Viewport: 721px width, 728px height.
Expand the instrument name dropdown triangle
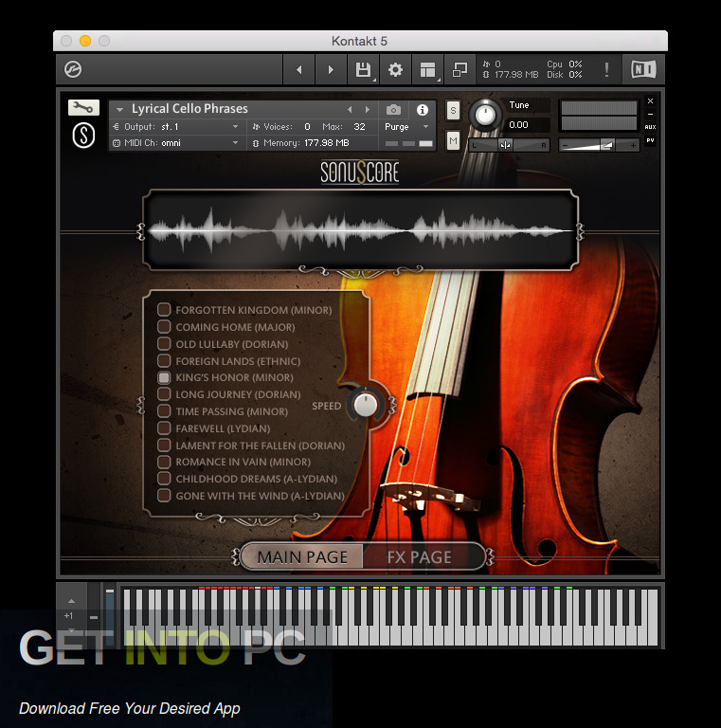tap(119, 110)
